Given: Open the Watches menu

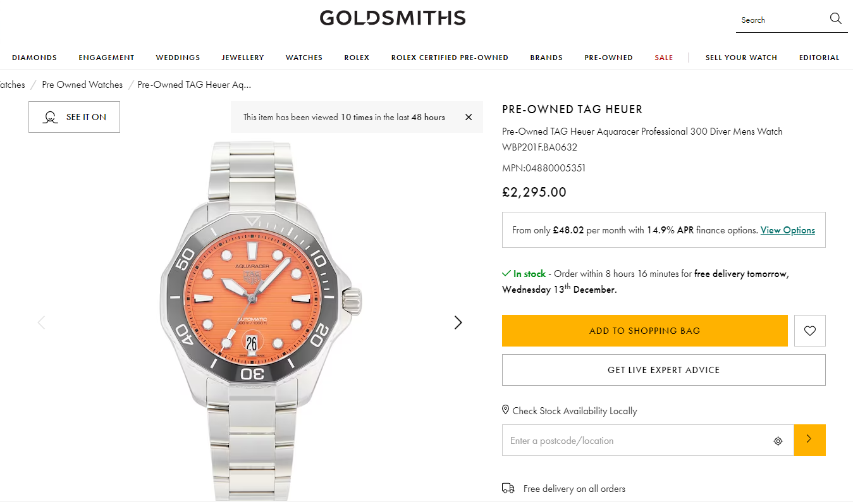Looking at the screenshot, I should (x=304, y=58).
